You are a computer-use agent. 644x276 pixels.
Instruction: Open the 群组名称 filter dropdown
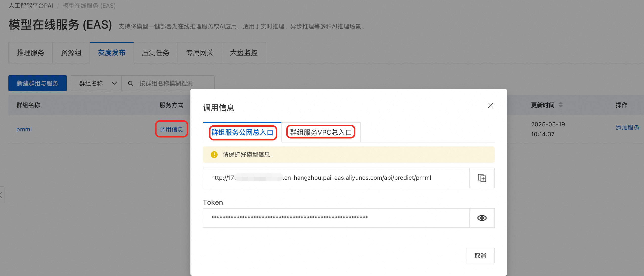tap(96, 83)
